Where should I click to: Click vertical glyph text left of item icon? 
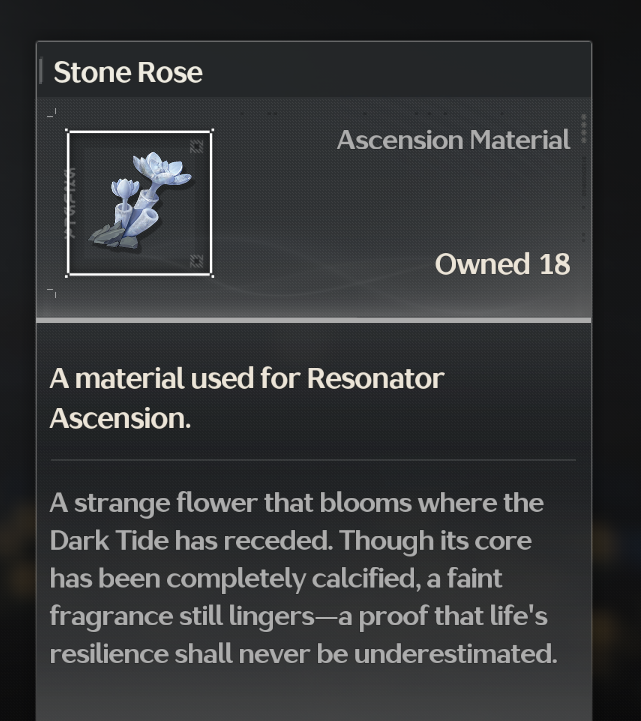70,203
